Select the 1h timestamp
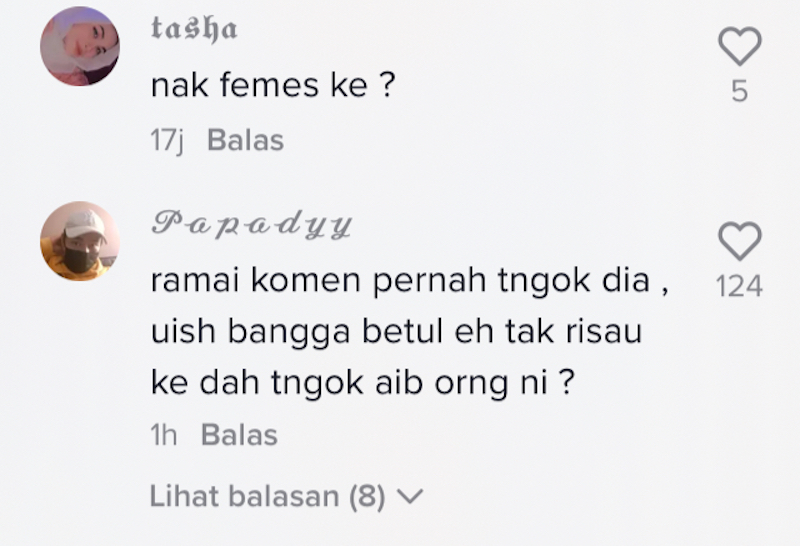 click(x=164, y=435)
